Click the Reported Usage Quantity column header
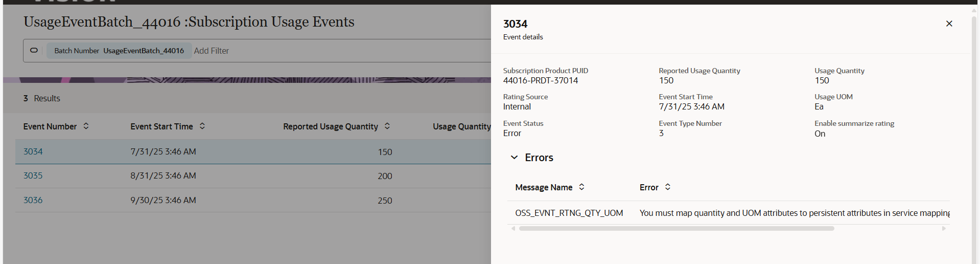Image resolution: width=980 pixels, height=264 pixels. 331,126
